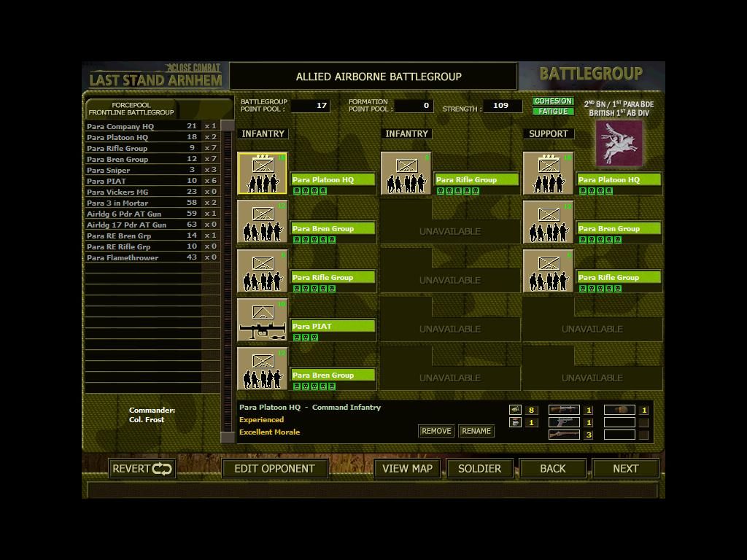The image size is (747, 560).
Task: Select Para Bren Group in forcepool list
Action: [x=152, y=159]
